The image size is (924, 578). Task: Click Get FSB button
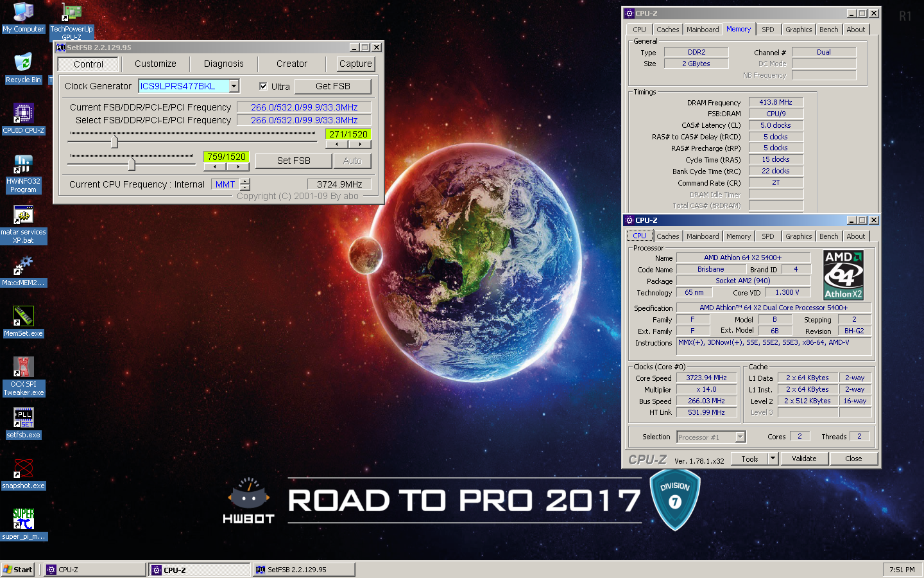tap(333, 86)
